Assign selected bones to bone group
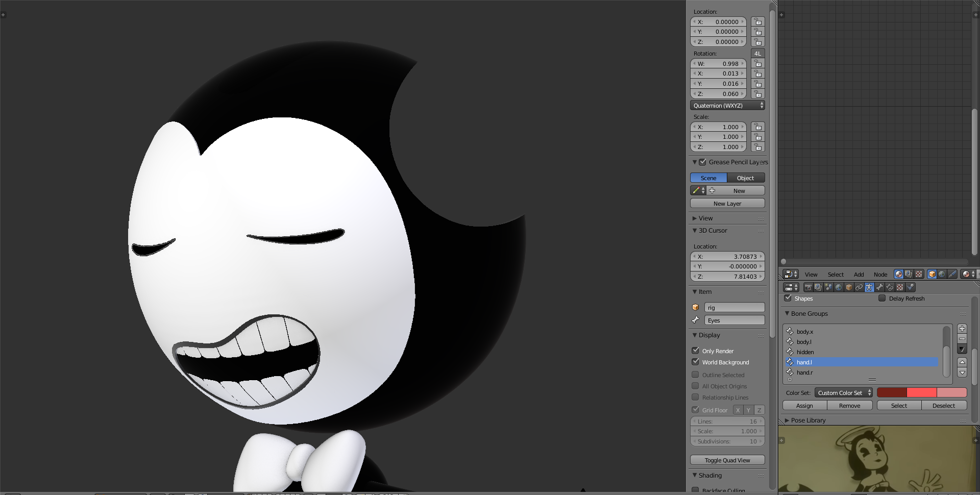 point(804,406)
